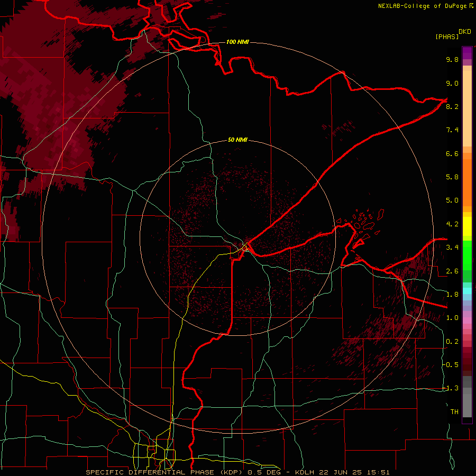Click the 1.8 value on color scale
The height and width of the screenshot is (476, 476).
(x=452, y=295)
